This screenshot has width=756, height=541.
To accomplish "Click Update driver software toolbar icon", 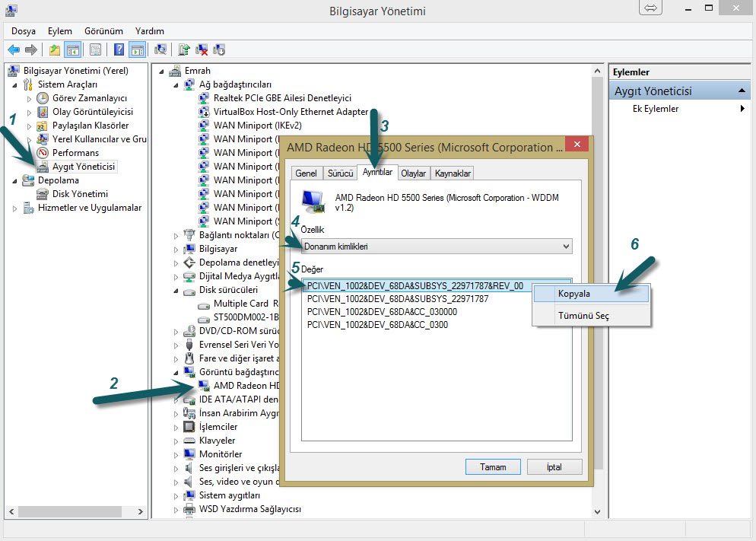I will (x=184, y=49).
